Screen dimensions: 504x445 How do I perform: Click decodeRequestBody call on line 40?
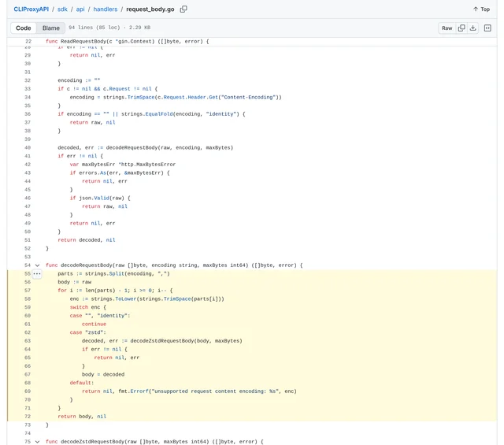click(132, 147)
